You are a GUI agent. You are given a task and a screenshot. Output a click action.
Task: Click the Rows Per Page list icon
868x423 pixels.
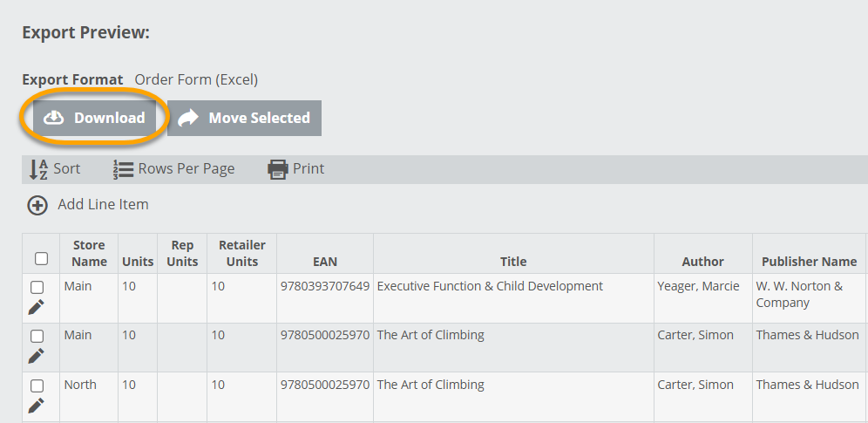[122, 169]
